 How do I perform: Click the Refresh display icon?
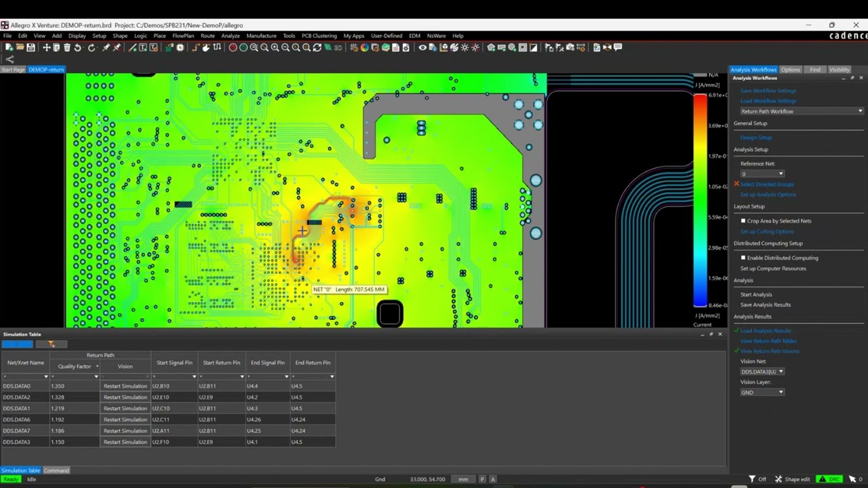[317, 47]
